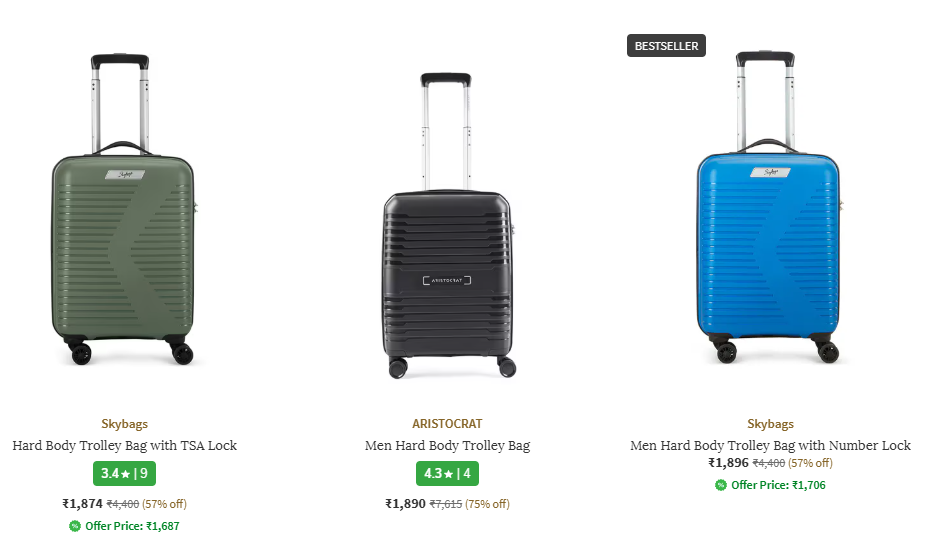The width and height of the screenshot is (944, 541).
Task: Click the ₹1,890 price of Aristocrat bag
Action: pyautogui.click(x=406, y=504)
